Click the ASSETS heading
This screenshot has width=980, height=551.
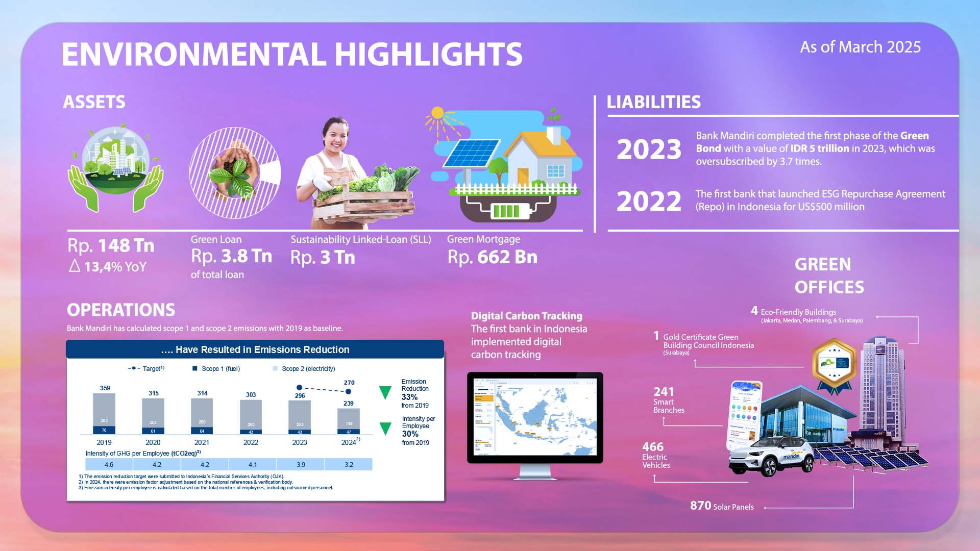click(94, 102)
